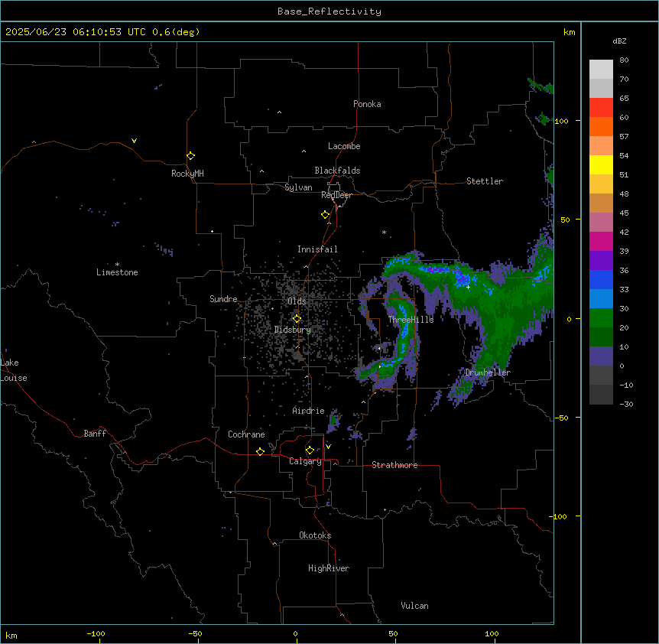This screenshot has width=659, height=644.
Task: Select the yellow diamond marker below Cochrane
Action: [260, 451]
